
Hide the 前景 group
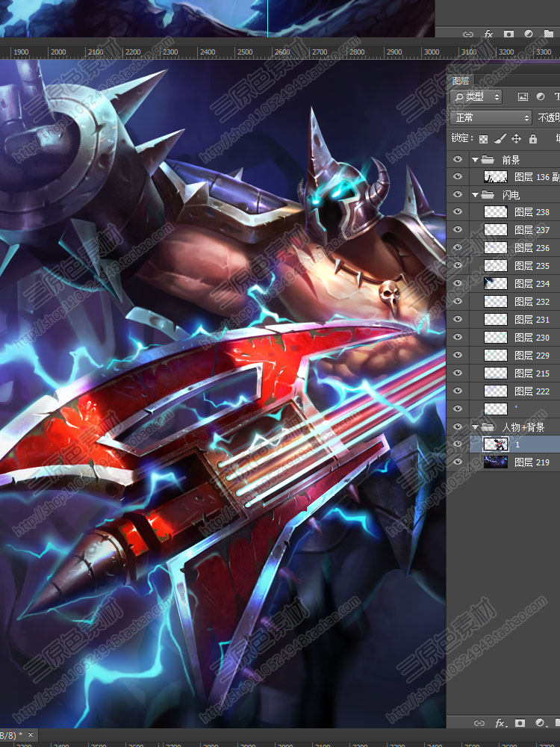click(458, 159)
